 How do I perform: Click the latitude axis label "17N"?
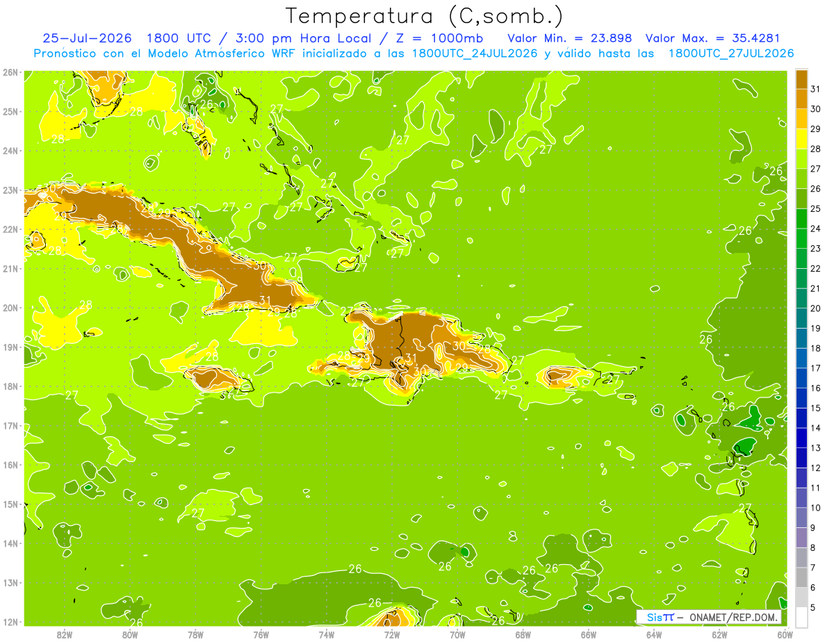[x=10, y=425]
